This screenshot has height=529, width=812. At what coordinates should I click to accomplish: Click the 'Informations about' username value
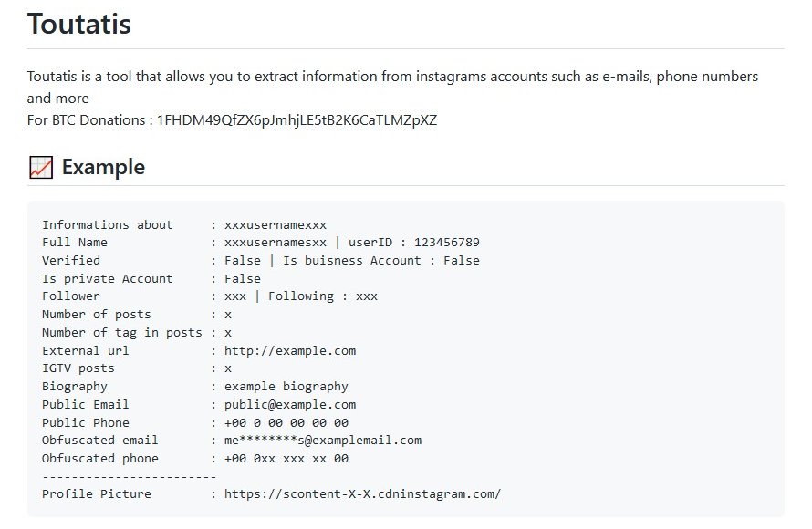coord(276,224)
